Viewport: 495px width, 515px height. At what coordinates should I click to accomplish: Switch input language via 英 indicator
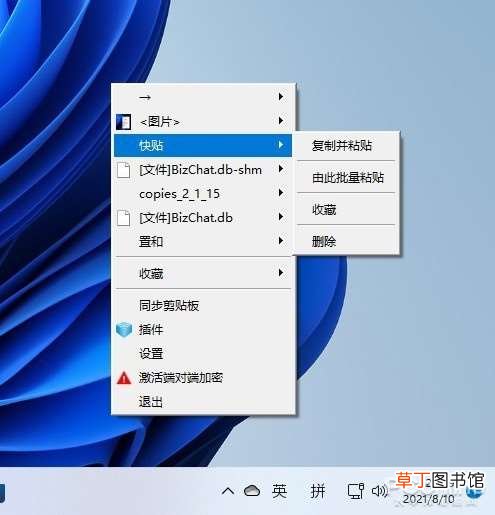pyautogui.click(x=279, y=491)
